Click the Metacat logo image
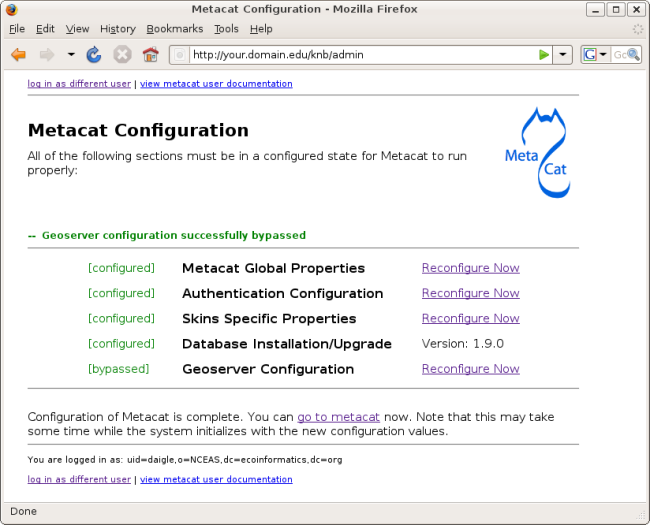Screen dimensions: 650x525 [x=537, y=153]
